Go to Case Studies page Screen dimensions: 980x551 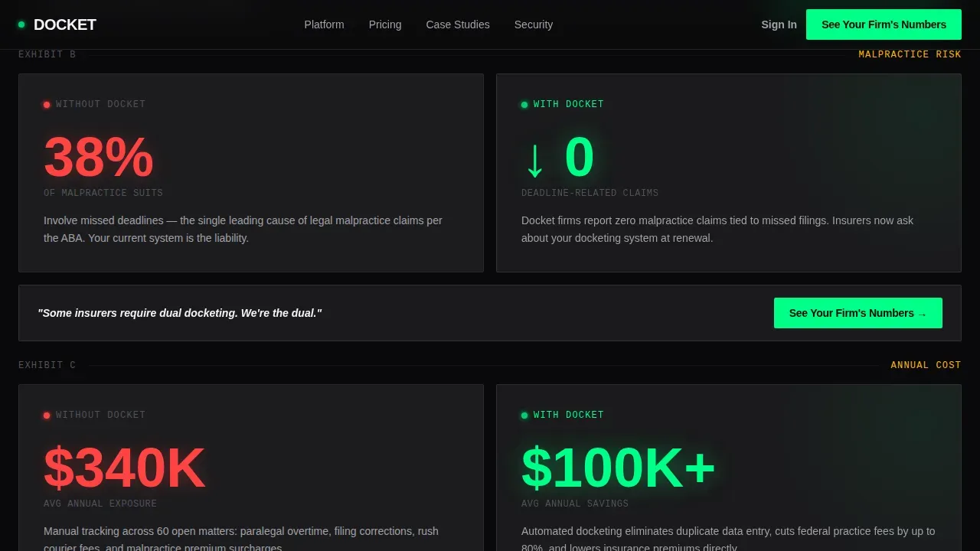pos(458,24)
